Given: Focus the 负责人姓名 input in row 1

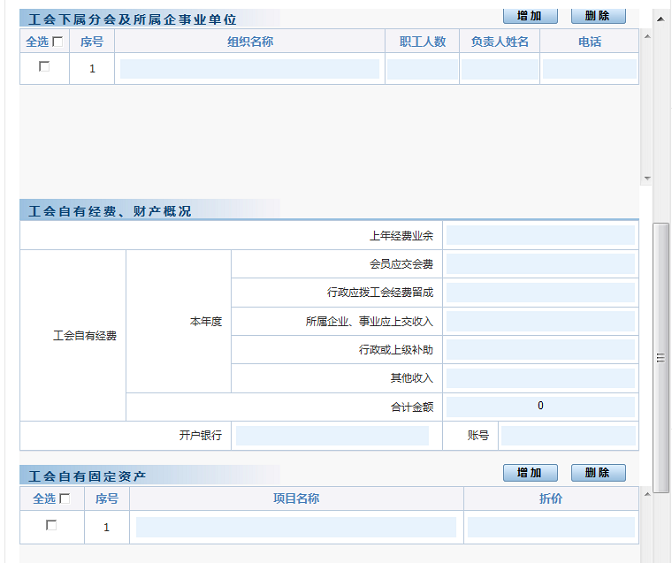Looking at the screenshot, I should 500,69.
